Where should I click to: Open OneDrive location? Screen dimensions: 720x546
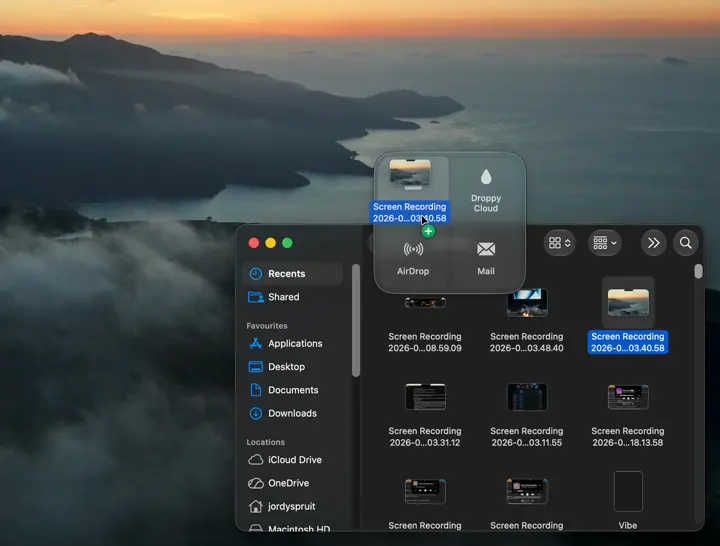coord(292,483)
